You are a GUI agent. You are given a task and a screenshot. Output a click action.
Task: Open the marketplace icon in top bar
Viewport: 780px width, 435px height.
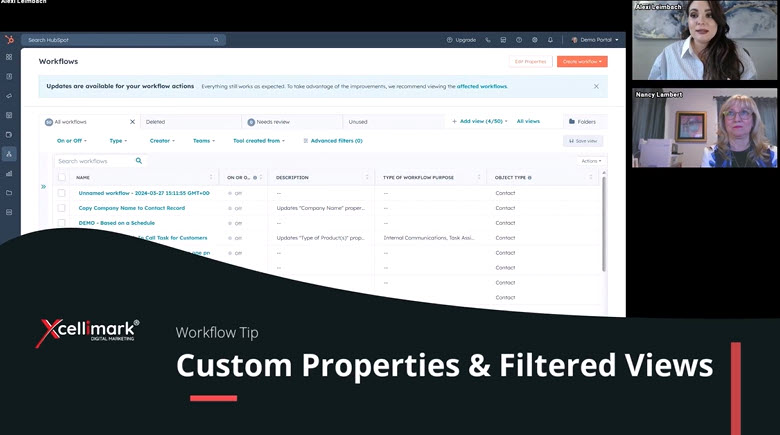click(x=503, y=40)
